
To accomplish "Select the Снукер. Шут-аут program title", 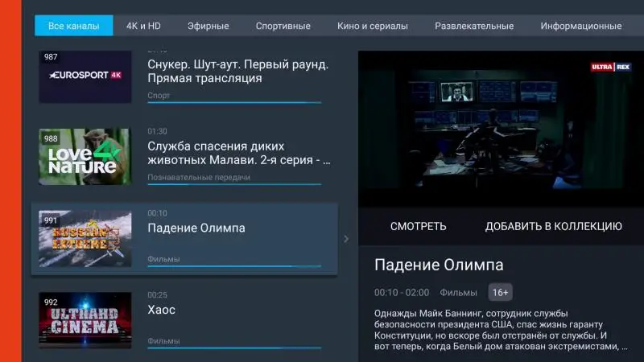I will click(x=237, y=71).
